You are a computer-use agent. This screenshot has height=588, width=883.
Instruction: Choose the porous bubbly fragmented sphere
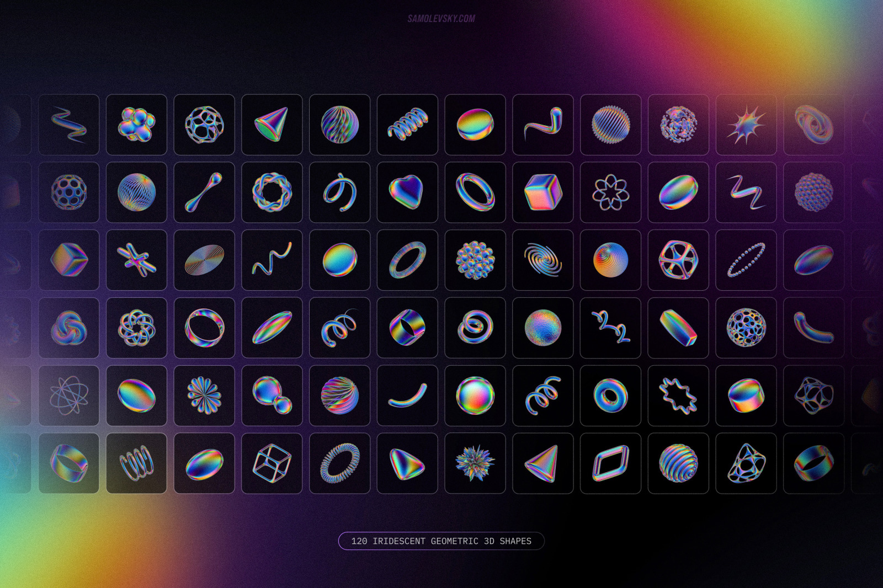tap(678, 125)
